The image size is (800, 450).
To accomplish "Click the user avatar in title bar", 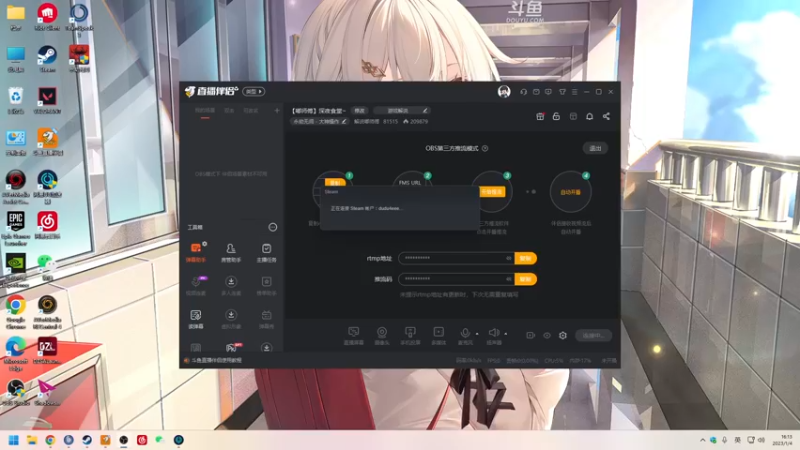I will (x=504, y=92).
